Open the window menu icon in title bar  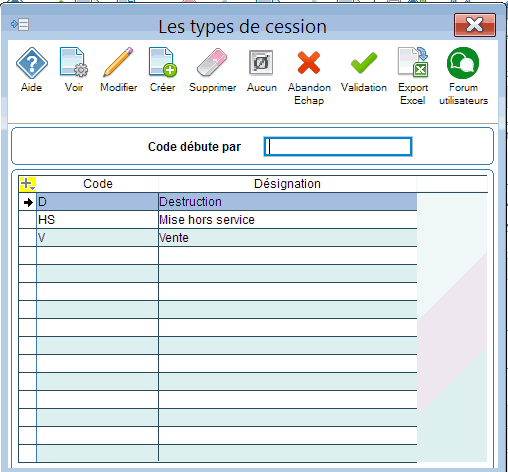coord(20,24)
